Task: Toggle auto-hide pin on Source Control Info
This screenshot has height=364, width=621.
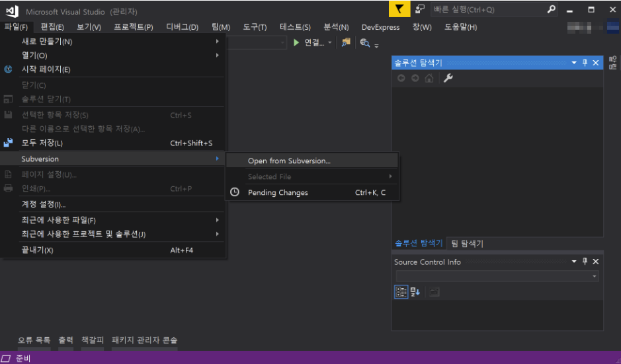Action: 585,262
